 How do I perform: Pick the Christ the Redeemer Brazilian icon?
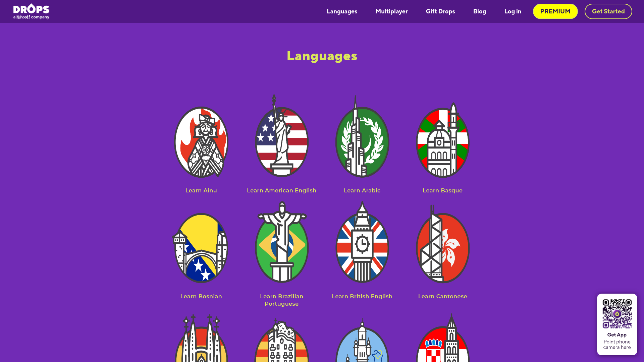coord(282,242)
